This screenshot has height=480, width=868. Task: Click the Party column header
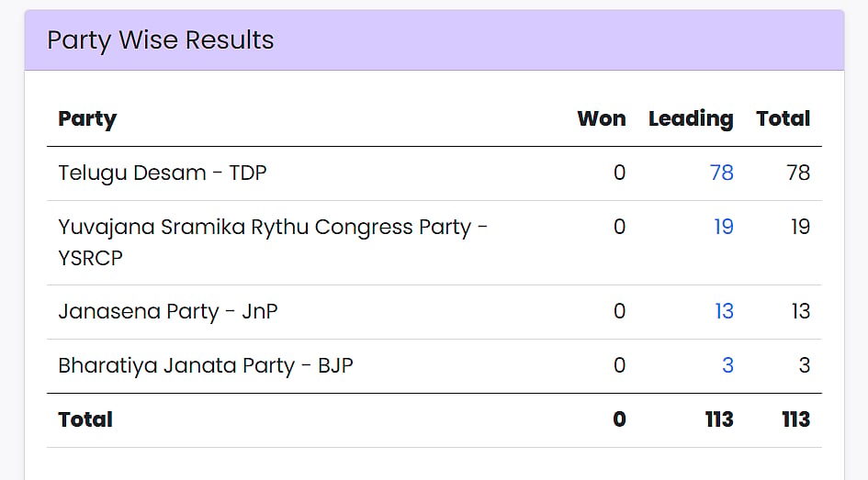[x=87, y=119]
